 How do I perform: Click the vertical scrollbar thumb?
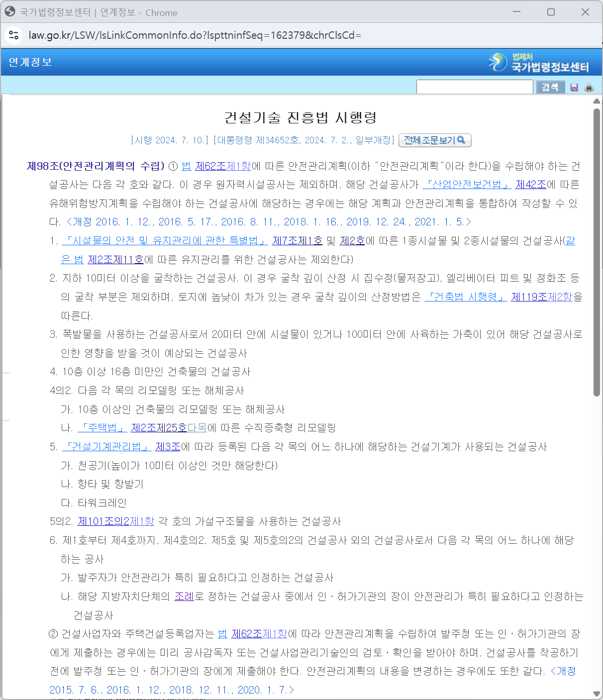597,252
